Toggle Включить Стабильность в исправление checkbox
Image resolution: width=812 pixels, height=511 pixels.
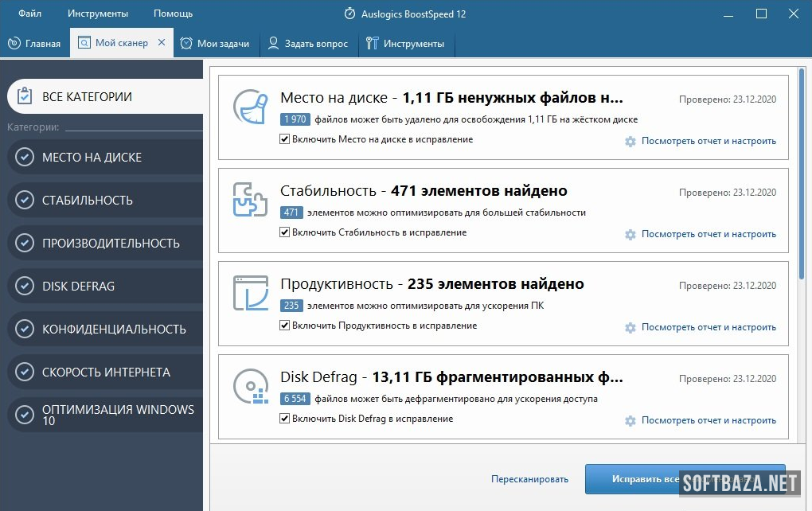click(285, 232)
